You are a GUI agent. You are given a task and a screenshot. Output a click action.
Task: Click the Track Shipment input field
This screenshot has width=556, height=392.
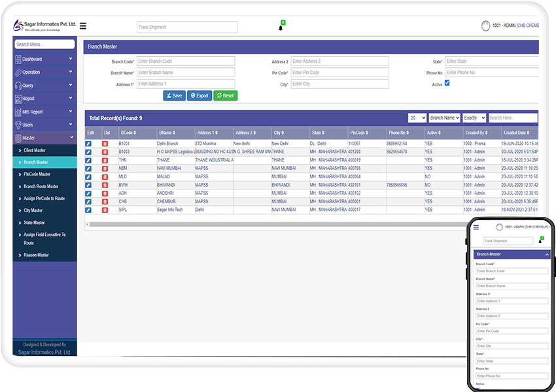(x=187, y=27)
